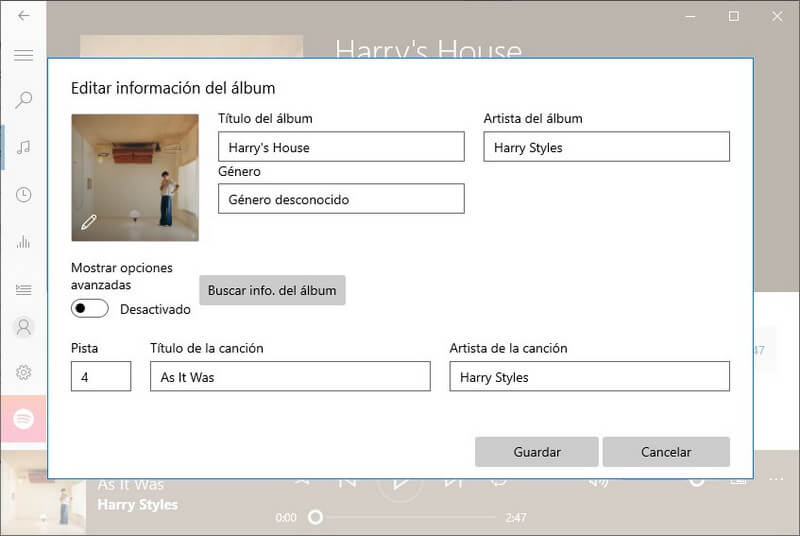Open playlists list icon in sidebar

(23, 290)
